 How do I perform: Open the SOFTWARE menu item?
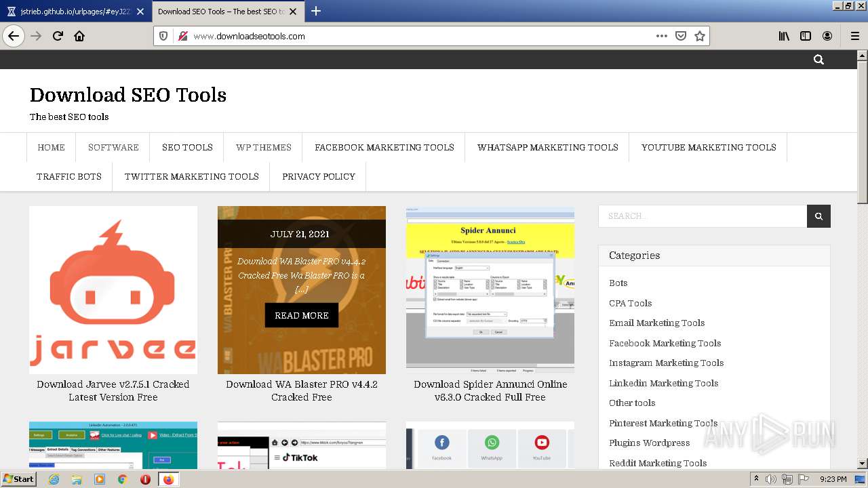point(113,147)
